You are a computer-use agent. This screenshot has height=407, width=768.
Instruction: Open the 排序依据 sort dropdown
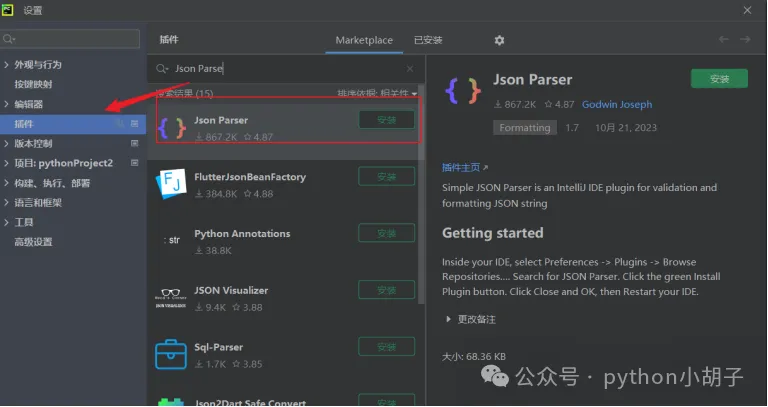(x=377, y=93)
